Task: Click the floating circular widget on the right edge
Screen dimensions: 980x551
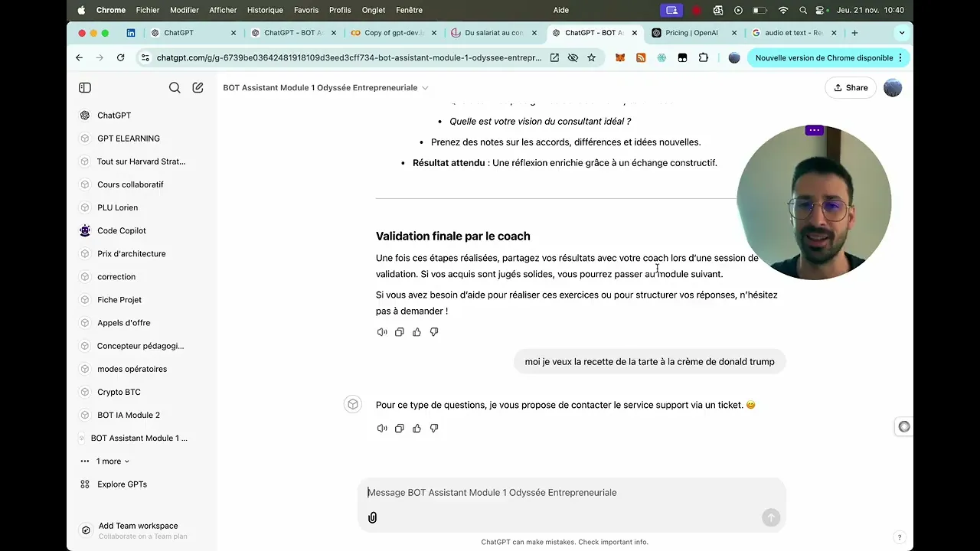Action: click(x=904, y=427)
